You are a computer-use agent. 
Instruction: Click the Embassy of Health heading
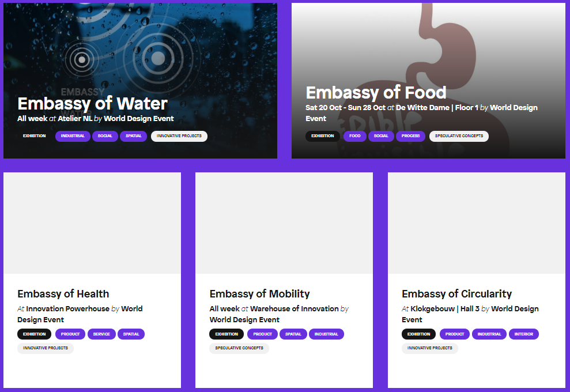click(x=63, y=294)
